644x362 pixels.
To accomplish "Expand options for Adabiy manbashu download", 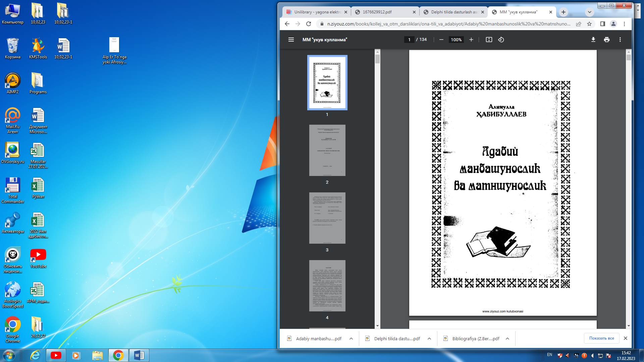I will (x=351, y=339).
